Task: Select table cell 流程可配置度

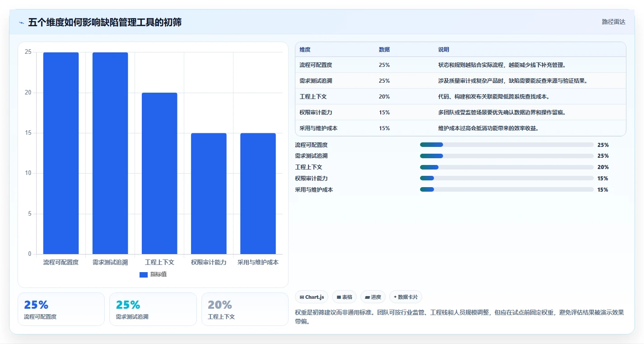Action: pyautogui.click(x=316, y=65)
